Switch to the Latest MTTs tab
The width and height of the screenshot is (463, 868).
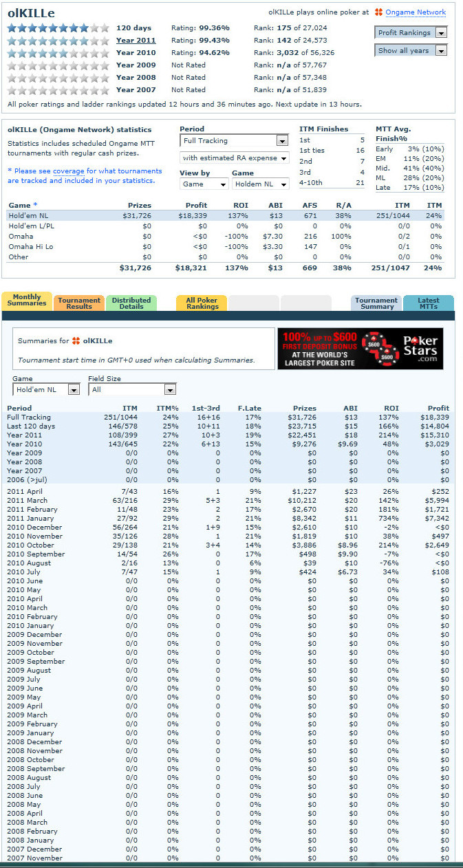(x=429, y=303)
